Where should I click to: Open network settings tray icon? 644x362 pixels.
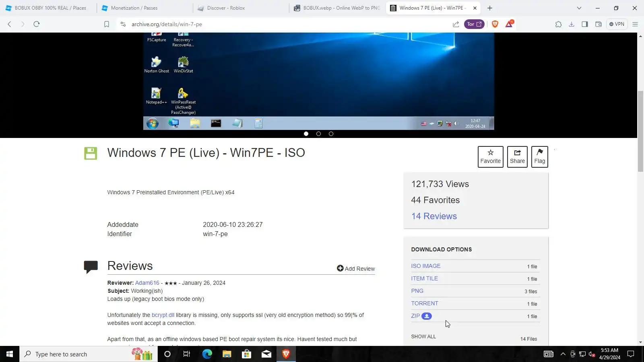point(582,354)
